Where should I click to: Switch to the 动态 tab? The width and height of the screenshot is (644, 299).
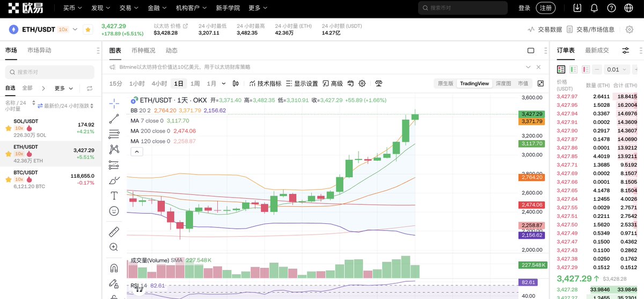pyautogui.click(x=171, y=50)
